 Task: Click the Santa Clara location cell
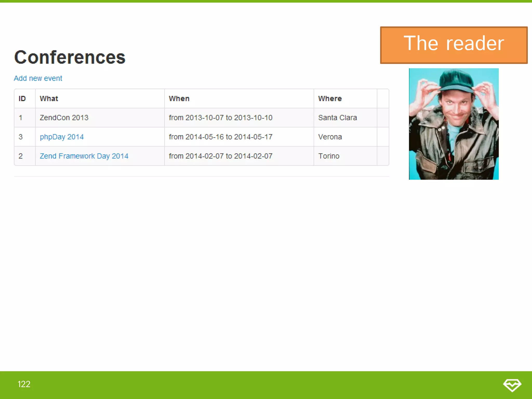pos(337,118)
